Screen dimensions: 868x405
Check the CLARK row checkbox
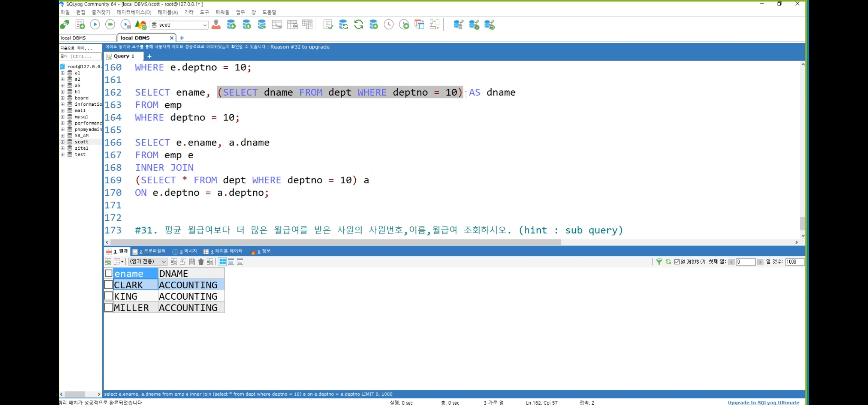tap(109, 285)
